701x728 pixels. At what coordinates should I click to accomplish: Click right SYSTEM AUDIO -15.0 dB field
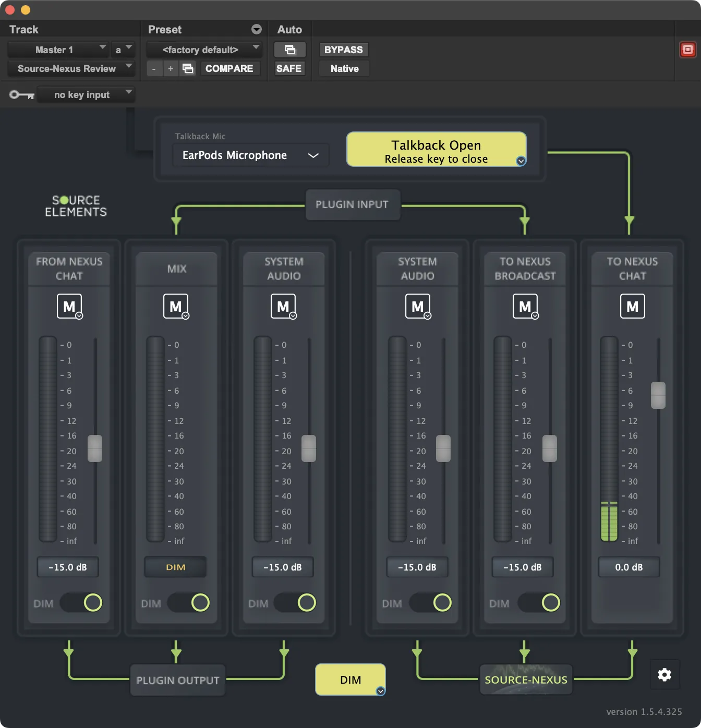417,567
